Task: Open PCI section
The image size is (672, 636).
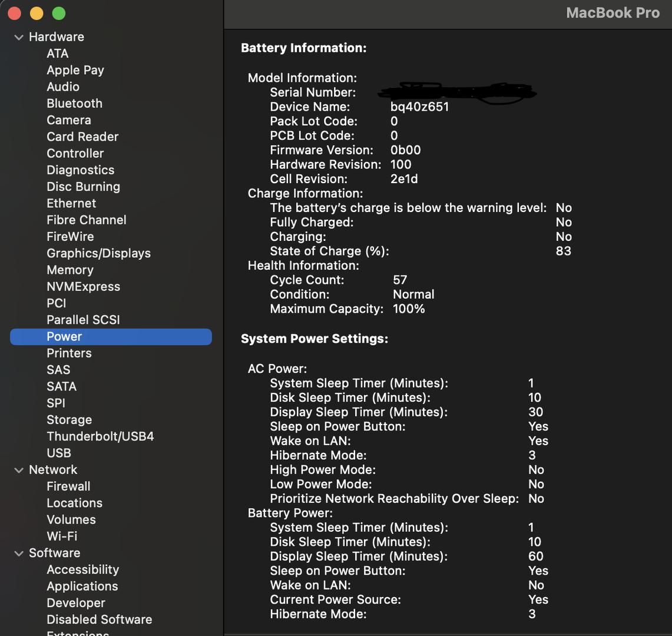Action: pyautogui.click(x=57, y=303)
